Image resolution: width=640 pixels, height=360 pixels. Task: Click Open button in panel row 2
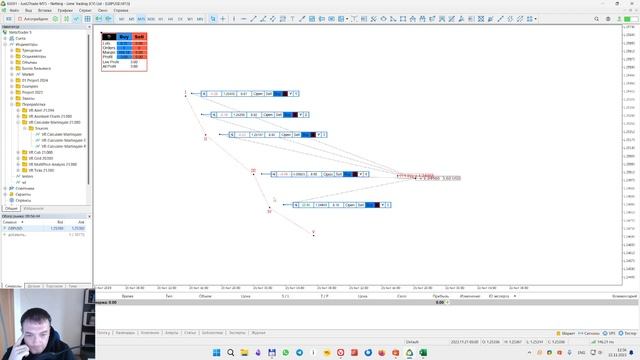click(x=268, y=115)
